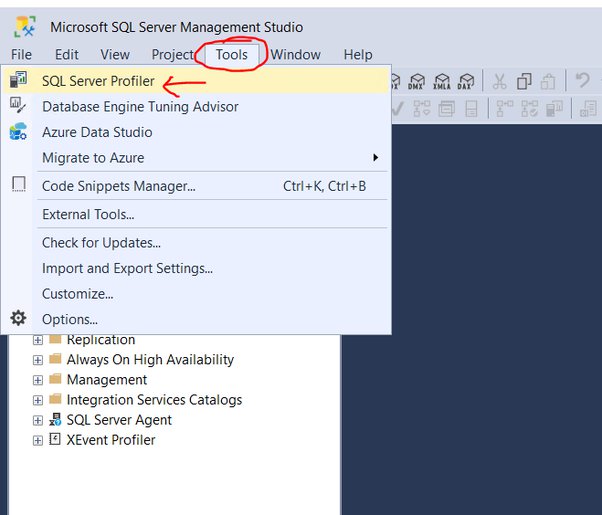The image size is (602, 515).
Task: Open the View menu
Action: tap(115, 55)
